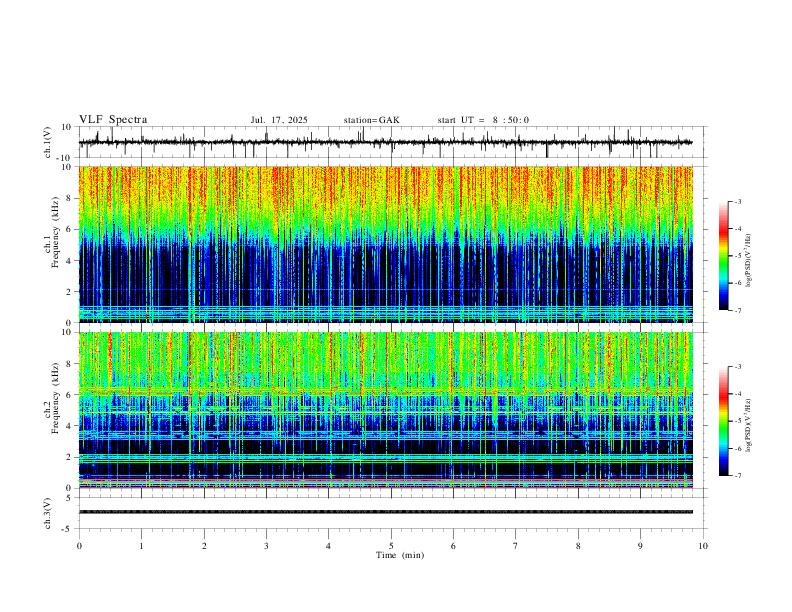Click the '-3' label on upper color bar

point(738,201)
